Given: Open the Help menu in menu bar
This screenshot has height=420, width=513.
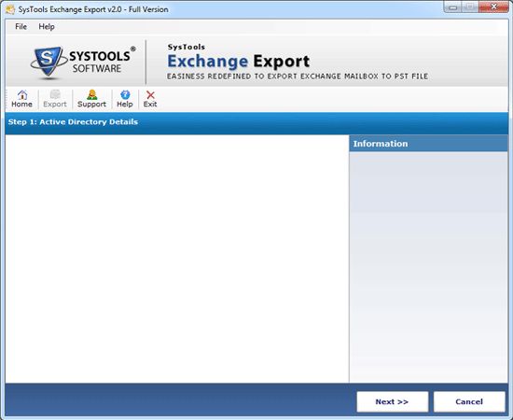Looking at the screenshot, I should [47, 26].
